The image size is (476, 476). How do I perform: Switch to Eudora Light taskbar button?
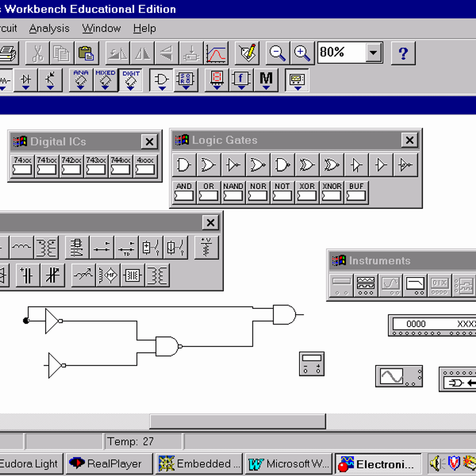pyautogui.click(x=31, y=464)
